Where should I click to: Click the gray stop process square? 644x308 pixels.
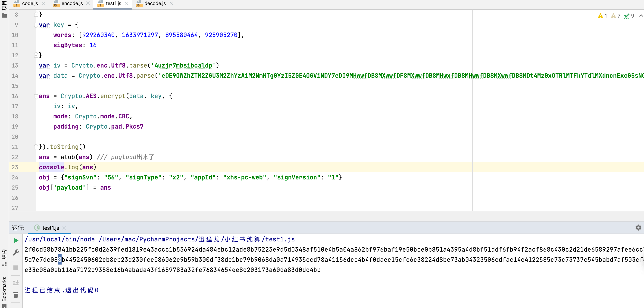16,268
